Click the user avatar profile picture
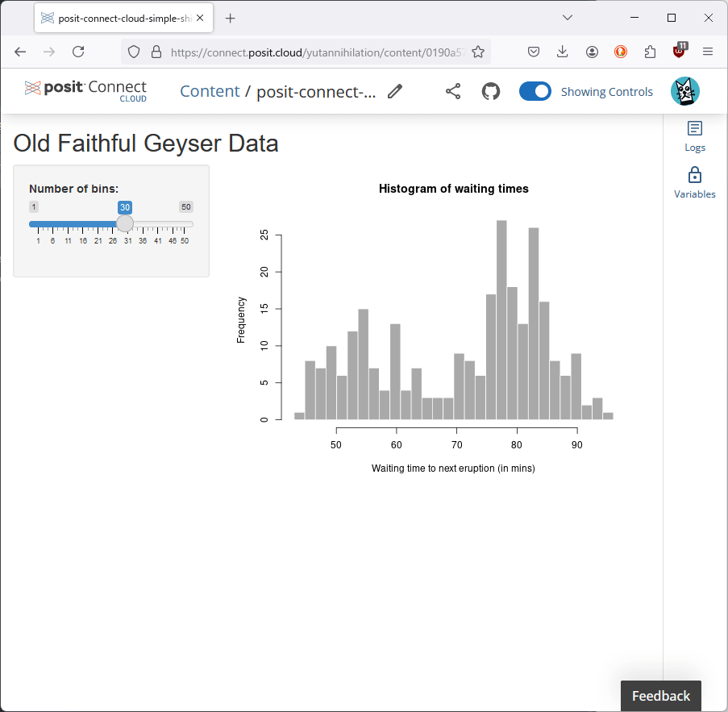728x712 pixels. click(684, 91)
